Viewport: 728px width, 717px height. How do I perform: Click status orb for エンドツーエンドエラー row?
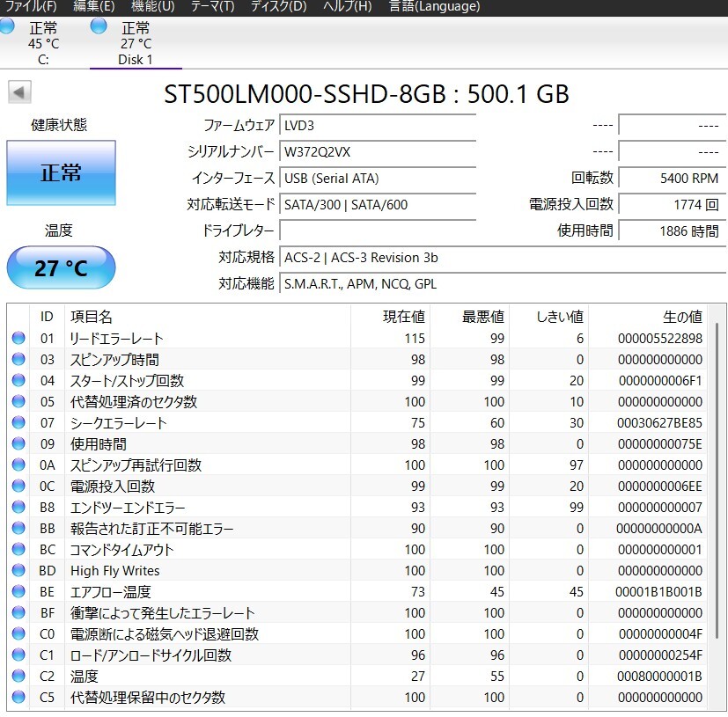tap(18, 508)
